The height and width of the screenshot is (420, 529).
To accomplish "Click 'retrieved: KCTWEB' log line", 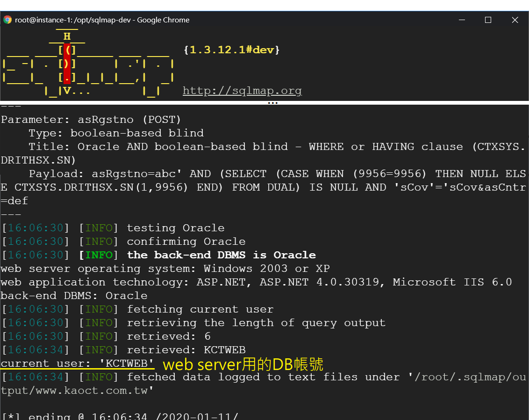I will (x=123, y=350).
